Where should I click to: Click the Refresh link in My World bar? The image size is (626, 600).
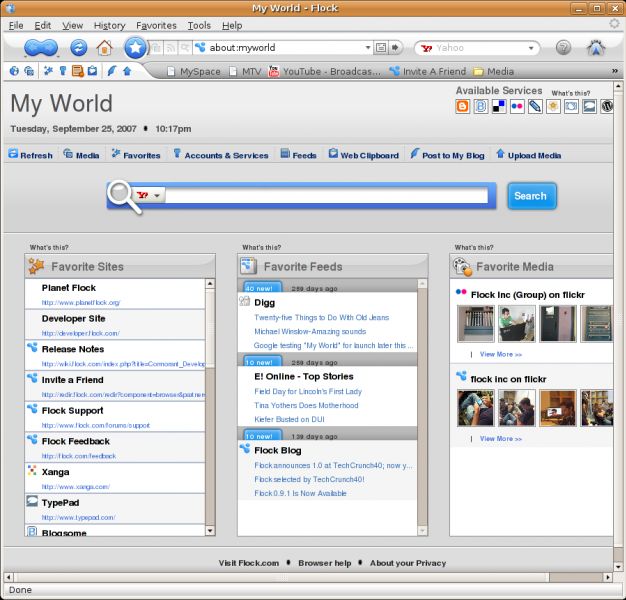(30, 155)
